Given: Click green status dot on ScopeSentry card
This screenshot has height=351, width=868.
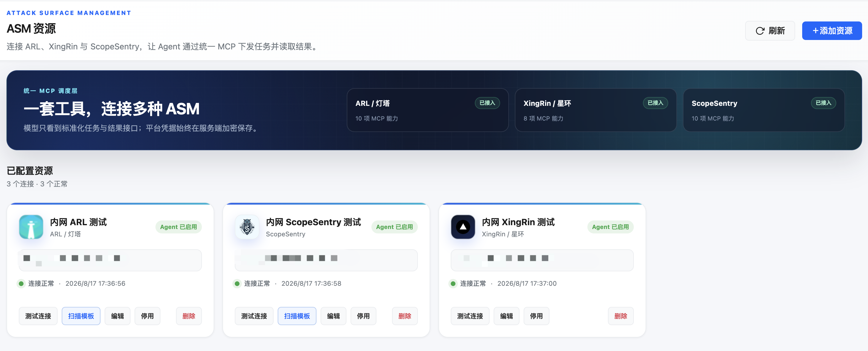Looking at the screenshot, I should [x=237, y=284].
